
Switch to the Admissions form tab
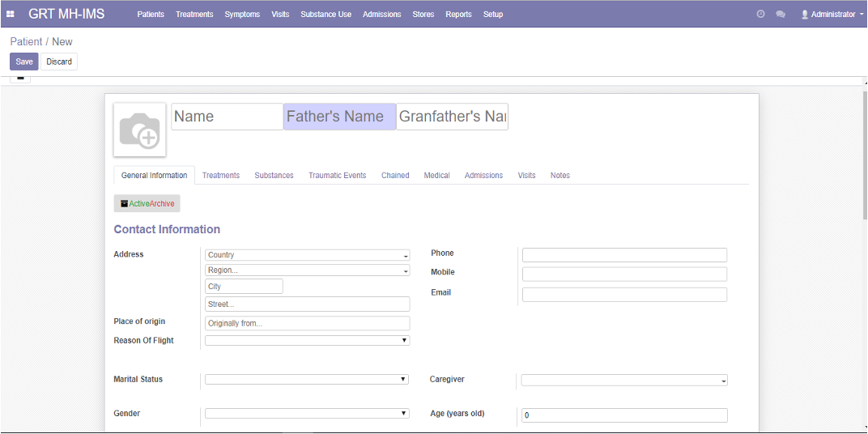(484, 176)
